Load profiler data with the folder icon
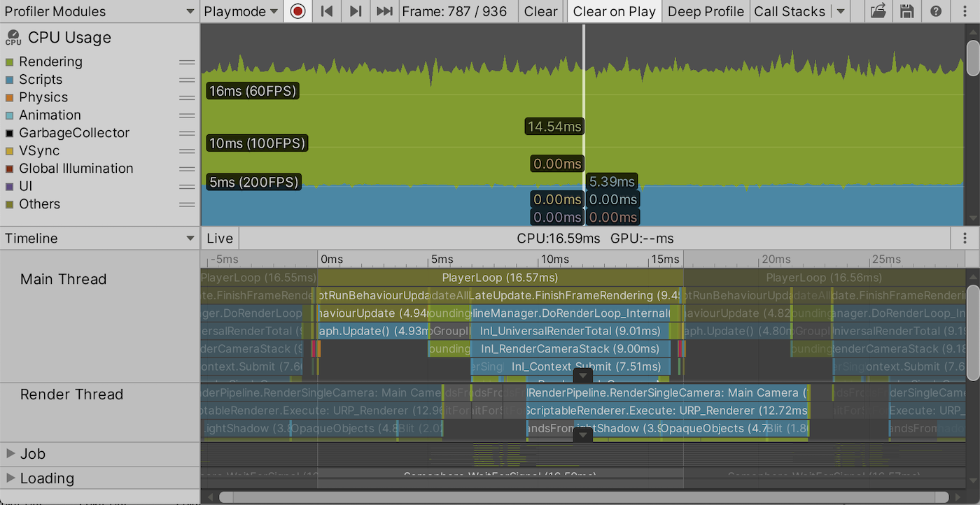Image resolution: width=980 pixels, height=505 pixels. 878,11
